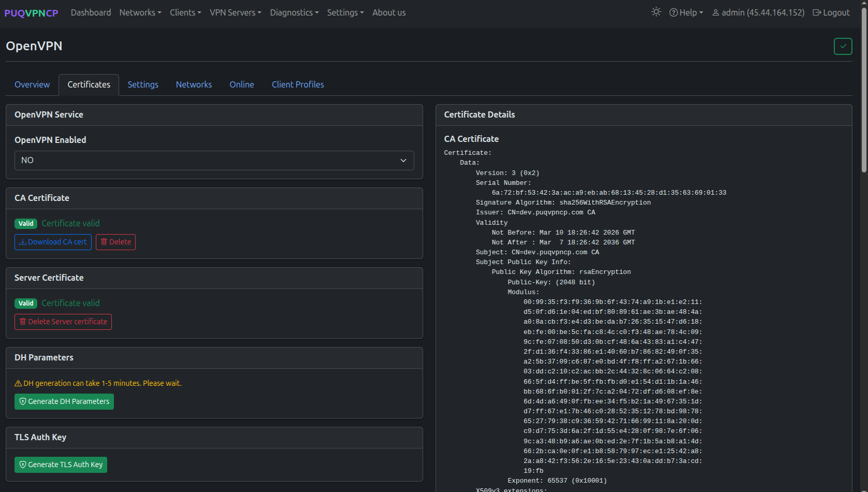The width and height of the screenshot is (868, 492).
Task: Click the Valid badge under CA Certificate
Action: (26, 224)
